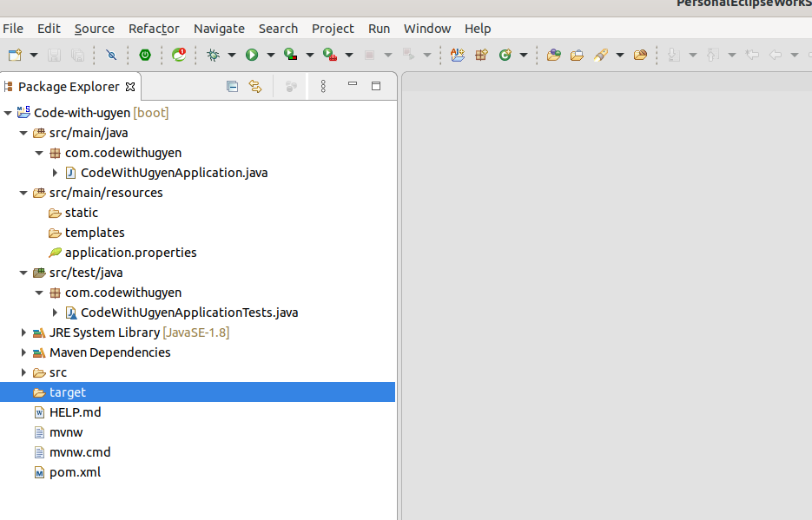The width and height of the screenshot is (812, 520).
Task: Launch the Profile tool icon
Action: tap(327, 55)
